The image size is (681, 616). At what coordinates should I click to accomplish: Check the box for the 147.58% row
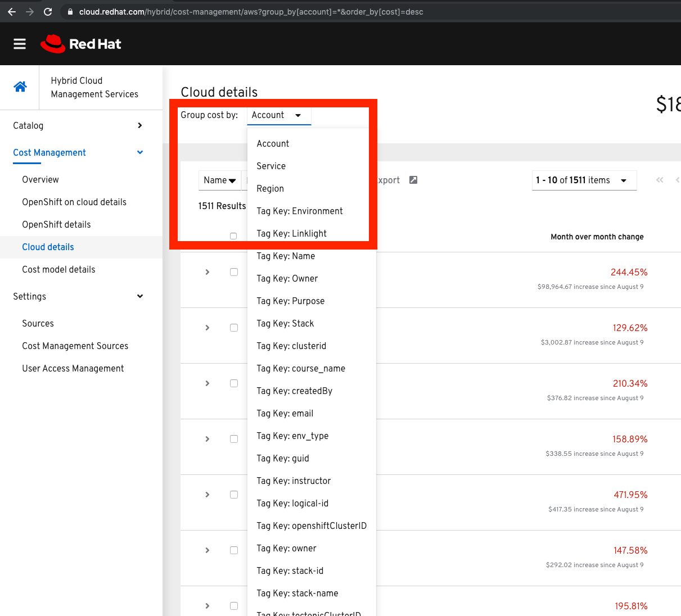pyautogui.click(x=234, y=550)
